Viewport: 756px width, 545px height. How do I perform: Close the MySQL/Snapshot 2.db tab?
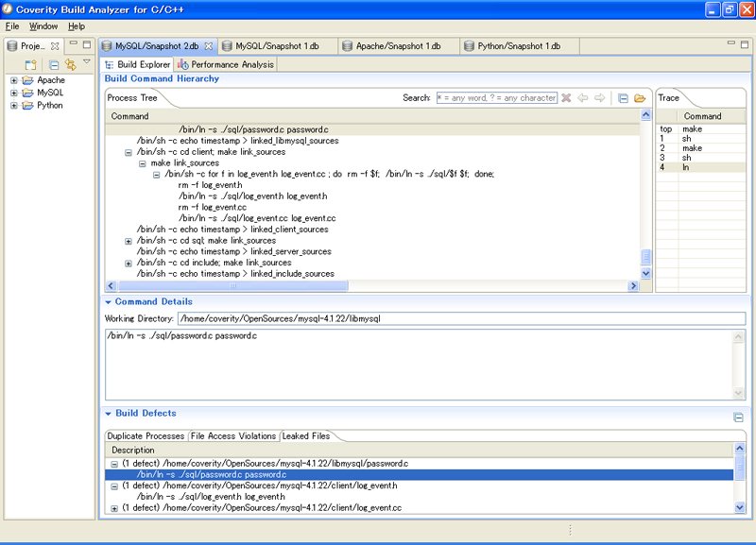coord(208,46)
